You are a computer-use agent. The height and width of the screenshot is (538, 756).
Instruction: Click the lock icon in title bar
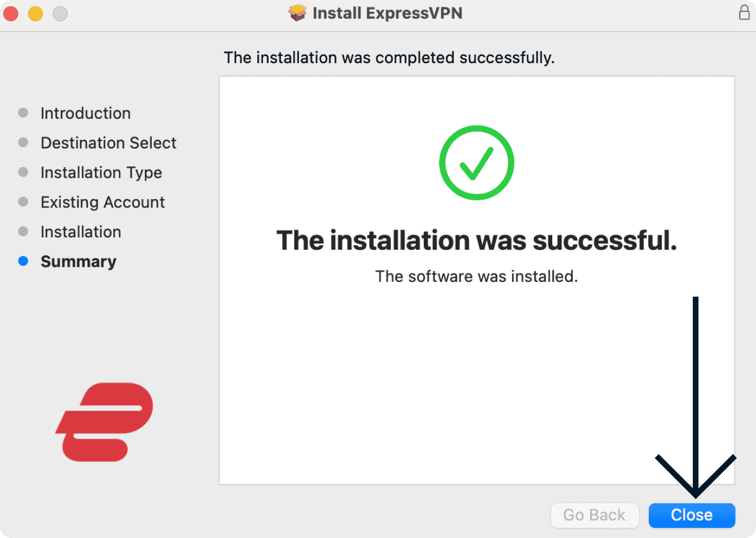744,12
